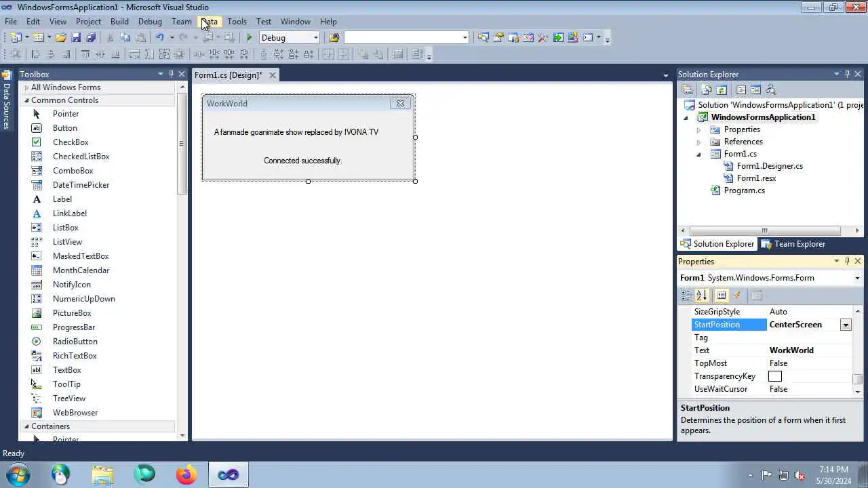This screenshot has height=488, width=868.
Task: Click the Make Horizontal Spacing Equal icon
Action: (199, 54)
